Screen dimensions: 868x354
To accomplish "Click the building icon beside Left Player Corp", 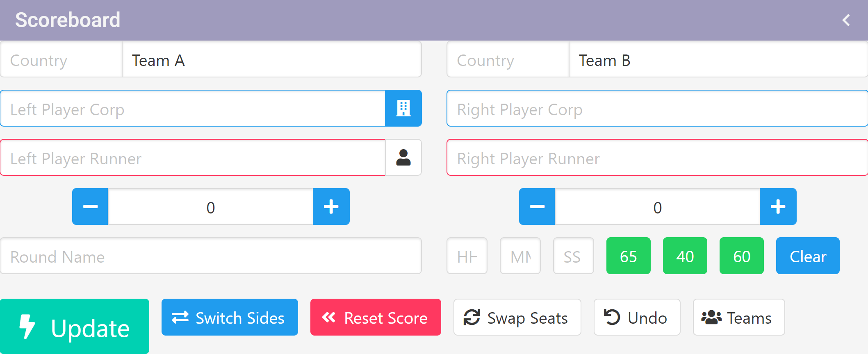I will [x=403, y=109].
